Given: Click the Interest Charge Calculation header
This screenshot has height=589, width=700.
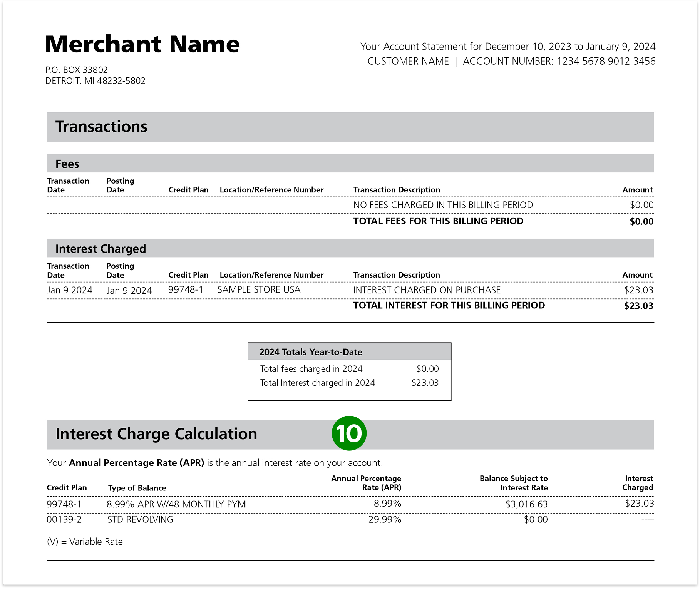Looking at the screenshot, I should pyautogui.click(x=350, y=434).
